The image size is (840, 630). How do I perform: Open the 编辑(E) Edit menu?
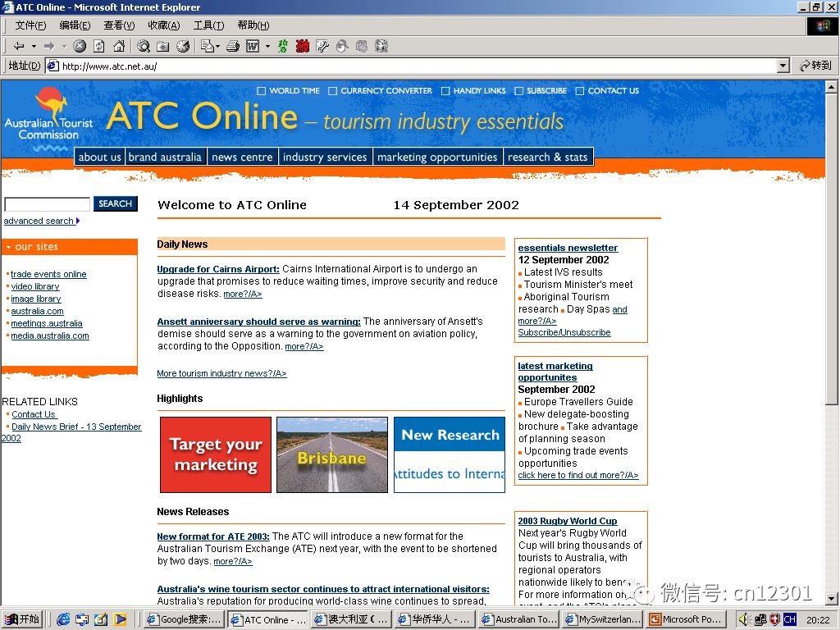pos(75,25)
